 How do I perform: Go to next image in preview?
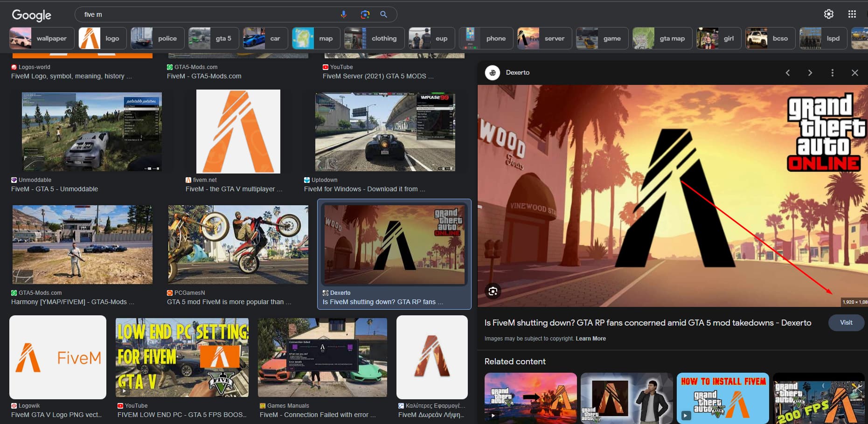(810, 73)
